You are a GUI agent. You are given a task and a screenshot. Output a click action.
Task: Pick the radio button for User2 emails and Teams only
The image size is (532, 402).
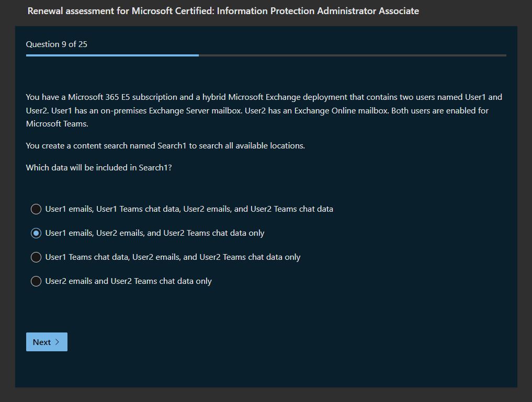point(36,281)
